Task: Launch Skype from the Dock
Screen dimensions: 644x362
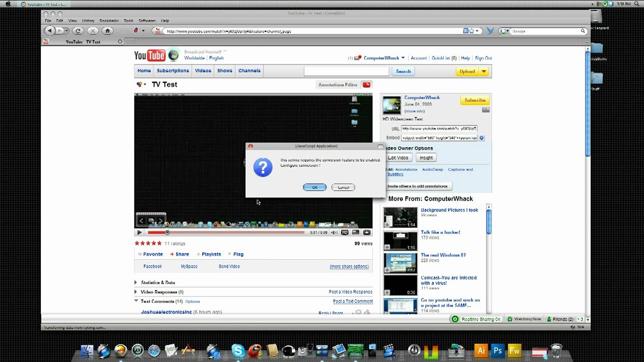Action: tap(238, 350)
